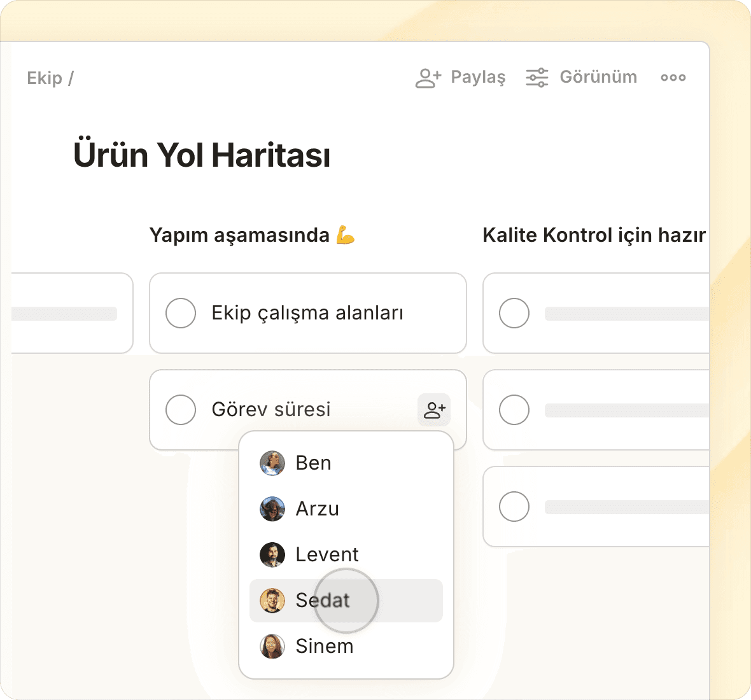Select Sedat from the assignee dropdown

point(323,601)
